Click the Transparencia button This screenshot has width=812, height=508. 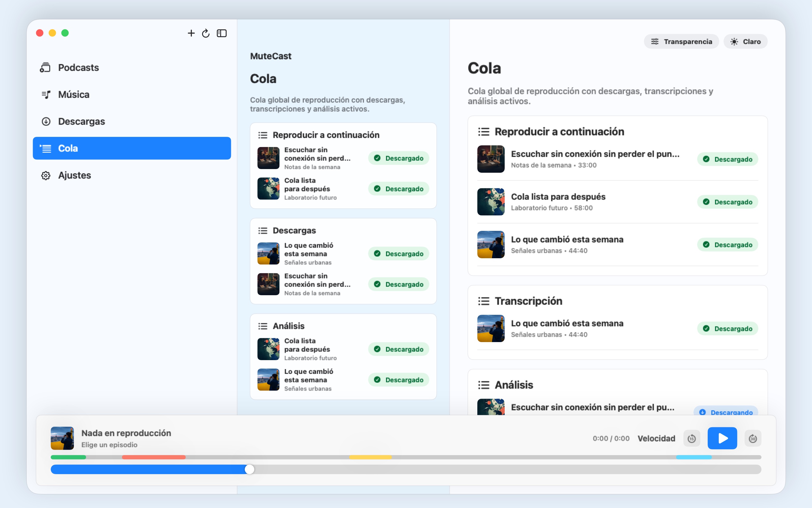coord(681,41)
